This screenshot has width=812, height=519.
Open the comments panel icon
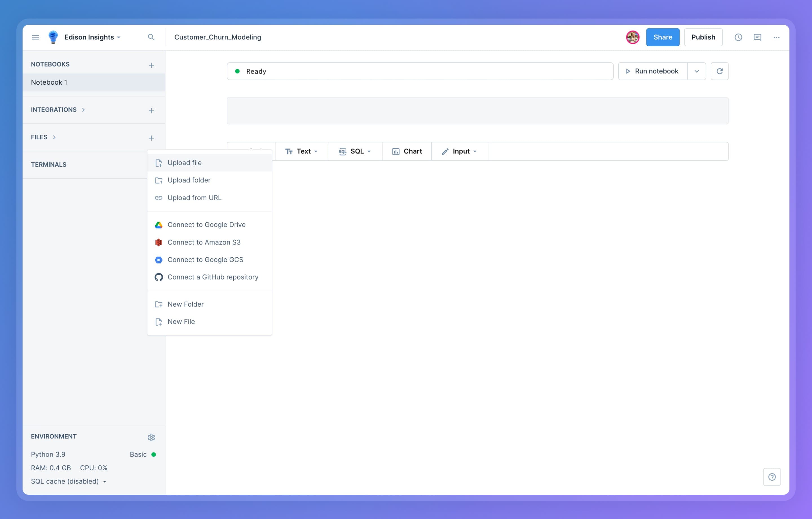point(757,37)
